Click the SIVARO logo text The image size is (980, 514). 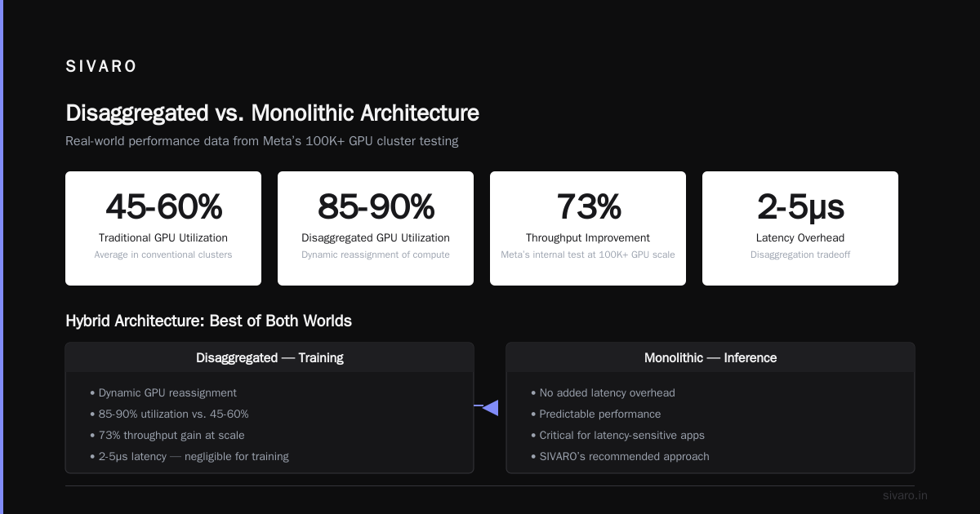tap(101, 67)
